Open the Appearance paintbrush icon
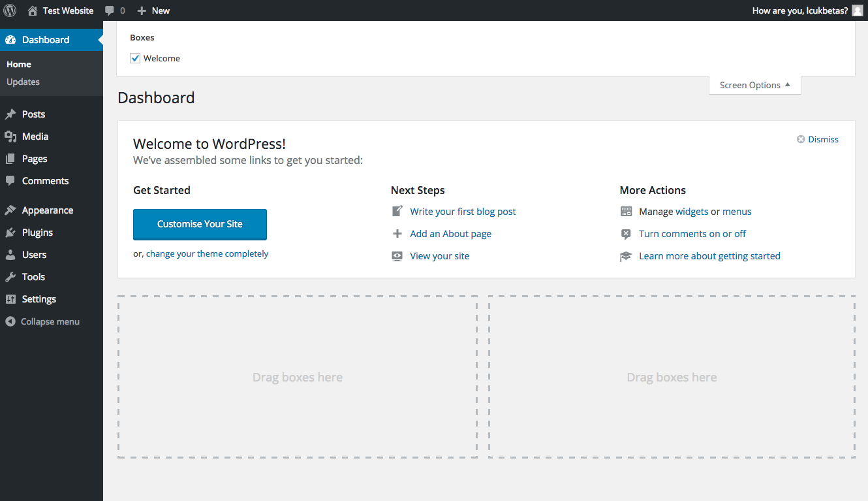 [12, 210]
